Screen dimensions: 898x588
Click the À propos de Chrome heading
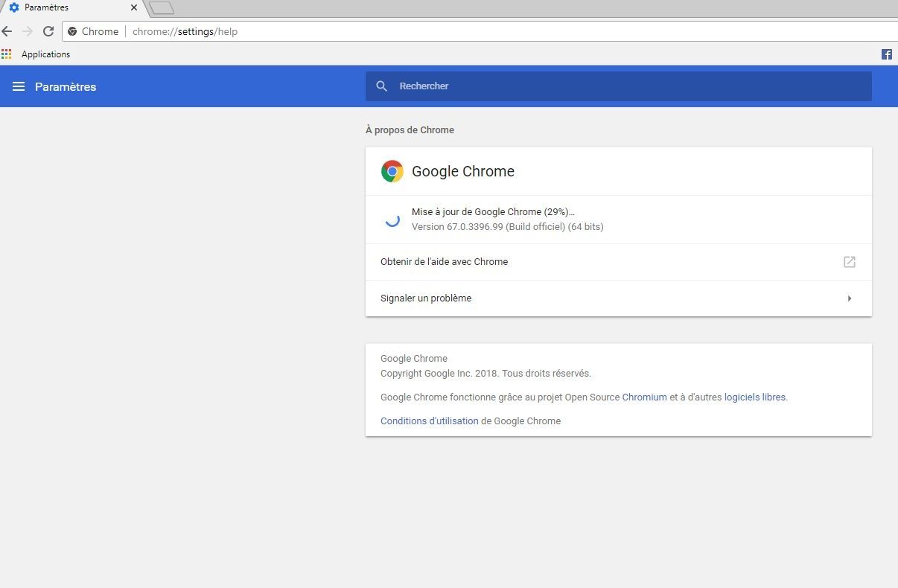tap(410, 130)
